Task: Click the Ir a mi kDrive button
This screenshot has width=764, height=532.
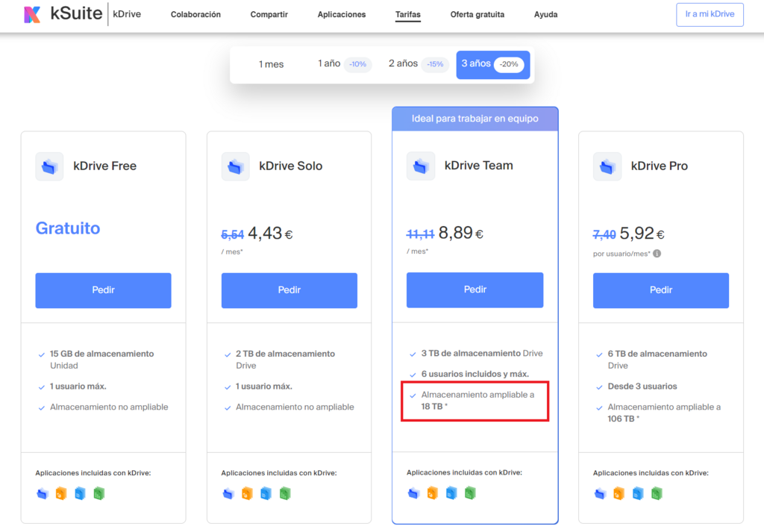Action: (710, 15)
